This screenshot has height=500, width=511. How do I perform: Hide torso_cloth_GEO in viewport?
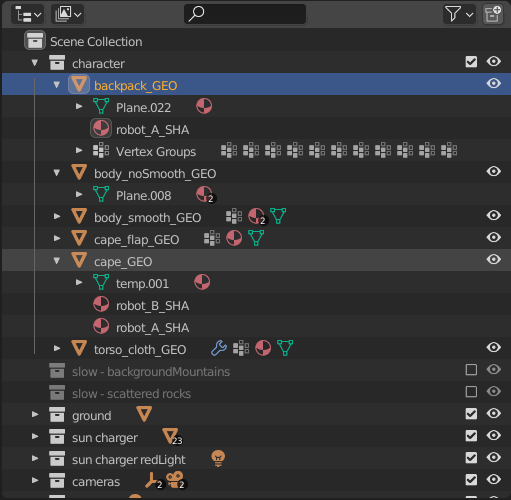click(x=493, y=347)
